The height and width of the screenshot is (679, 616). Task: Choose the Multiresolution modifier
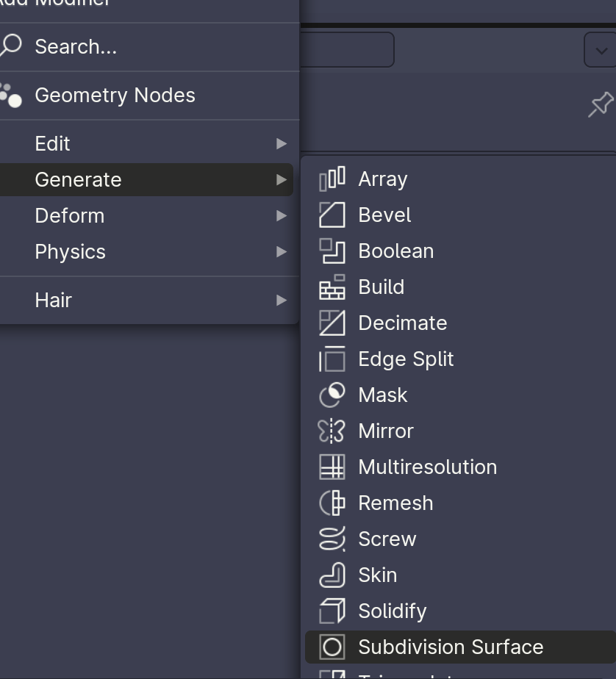(x=427, y=467)
